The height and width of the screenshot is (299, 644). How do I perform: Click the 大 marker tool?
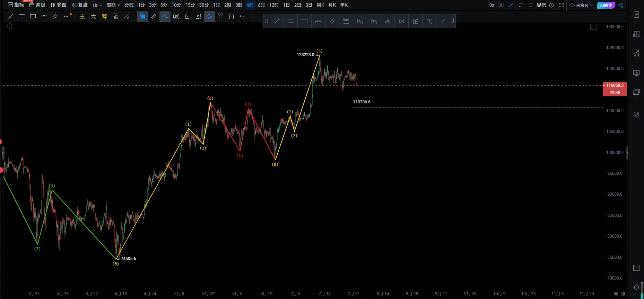pyautogui.click(x=93, y=16)
